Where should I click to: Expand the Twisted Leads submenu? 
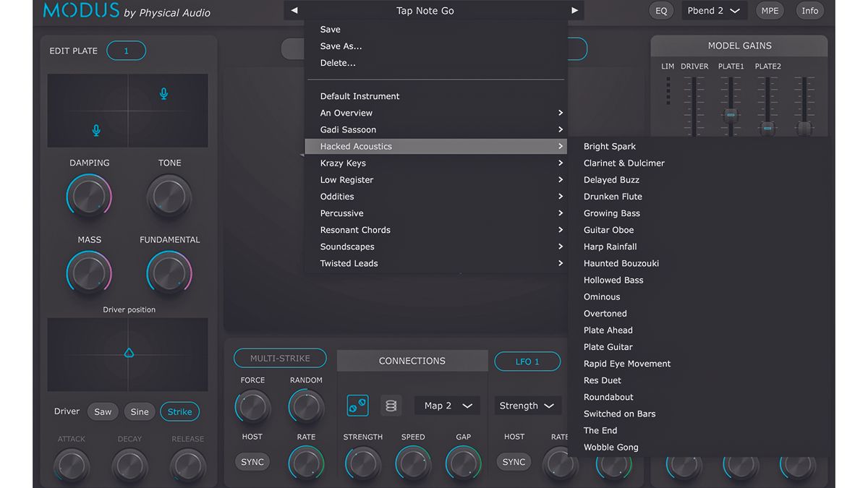[349, 263]
